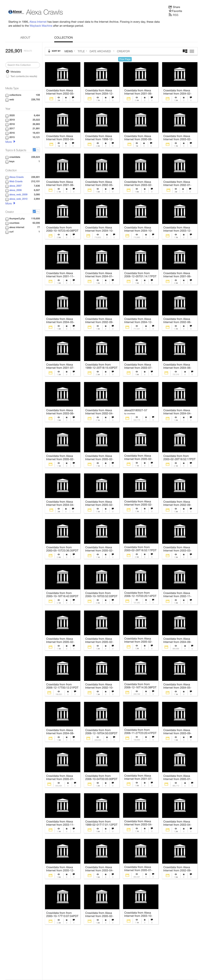Click views eye on 2000-10-16T23:40:08PDT card
203x980 pixels.
click(58, 235)
